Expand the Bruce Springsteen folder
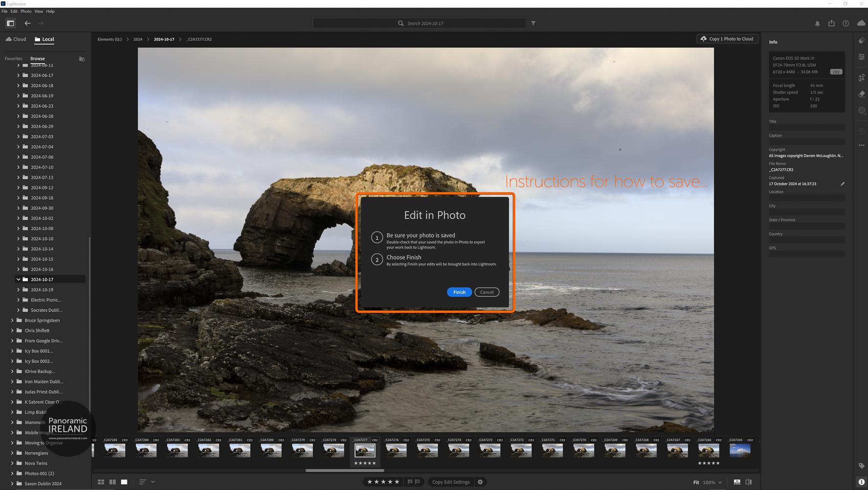 coord(12,320)
